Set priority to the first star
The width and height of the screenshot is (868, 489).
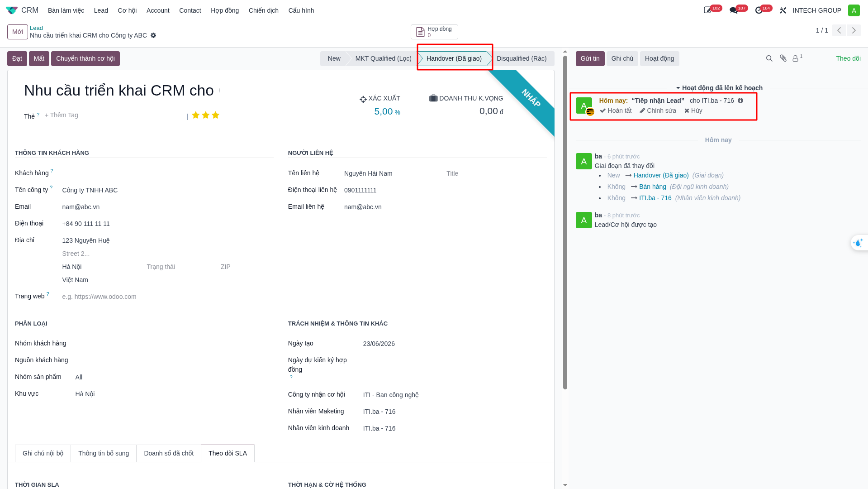[x=195, y=115]
